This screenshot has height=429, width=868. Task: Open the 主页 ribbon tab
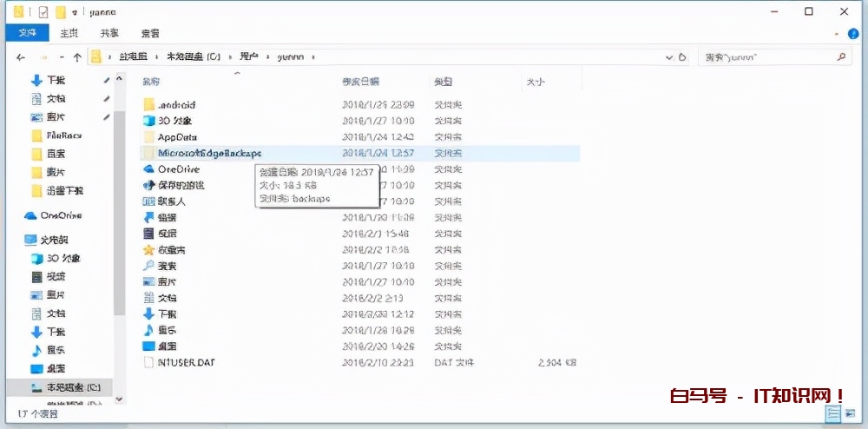(x=69, y=33)
